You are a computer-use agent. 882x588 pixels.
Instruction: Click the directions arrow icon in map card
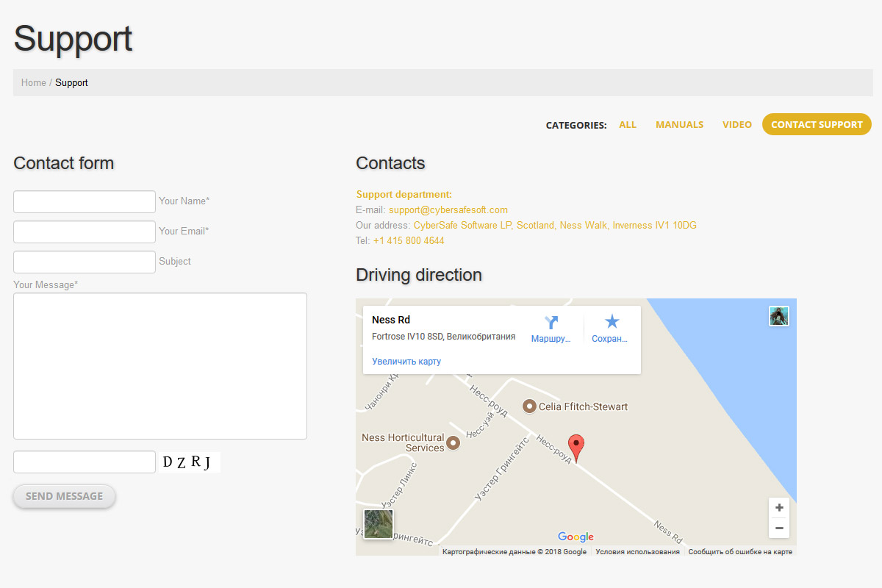tap(551, 323)
